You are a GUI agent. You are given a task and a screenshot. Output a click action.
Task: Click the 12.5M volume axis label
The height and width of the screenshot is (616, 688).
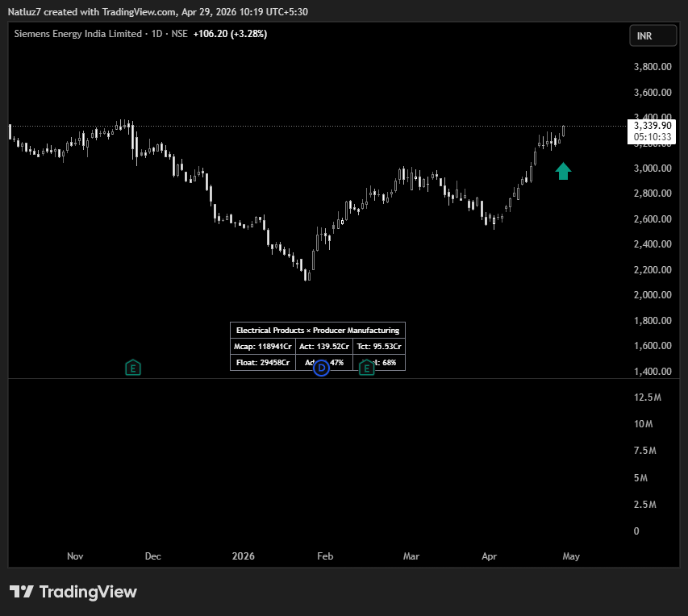pos(647,397)
